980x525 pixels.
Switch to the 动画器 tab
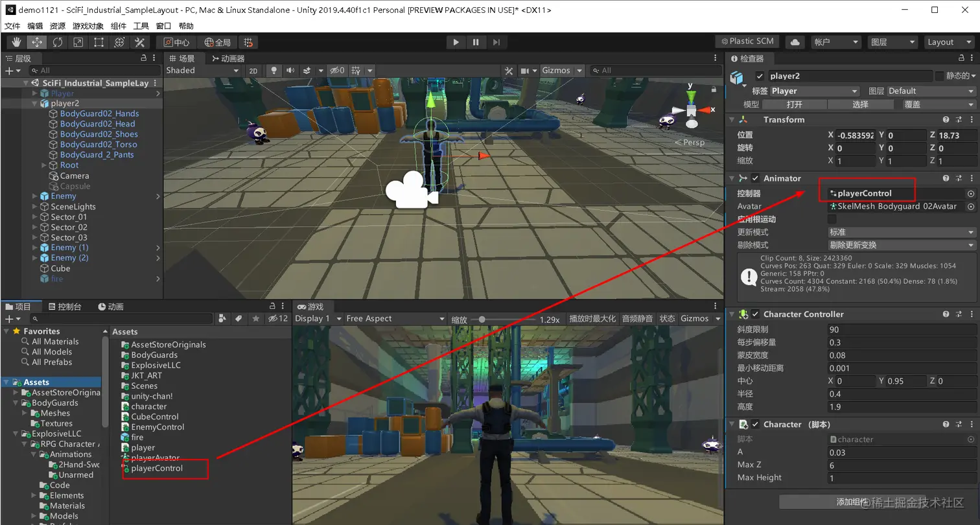(227, 58)
